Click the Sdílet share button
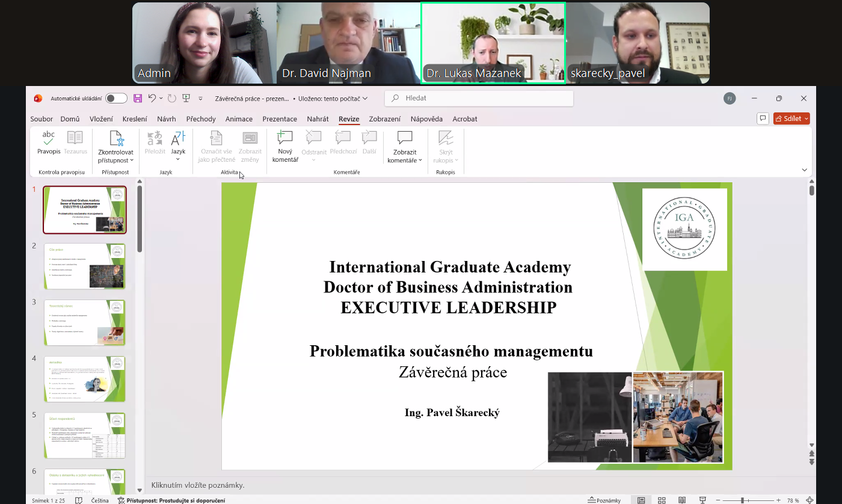 pos(791,118)
